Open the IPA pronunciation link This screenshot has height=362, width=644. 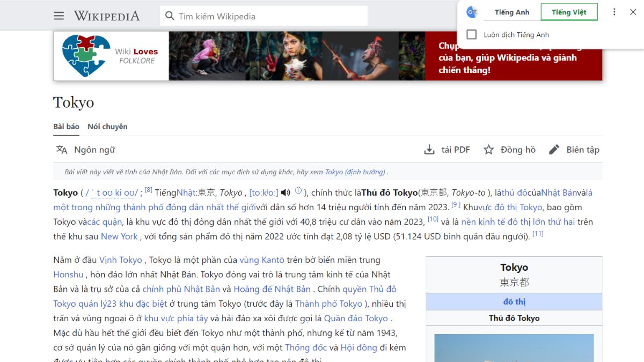click(x=111, y=193)
